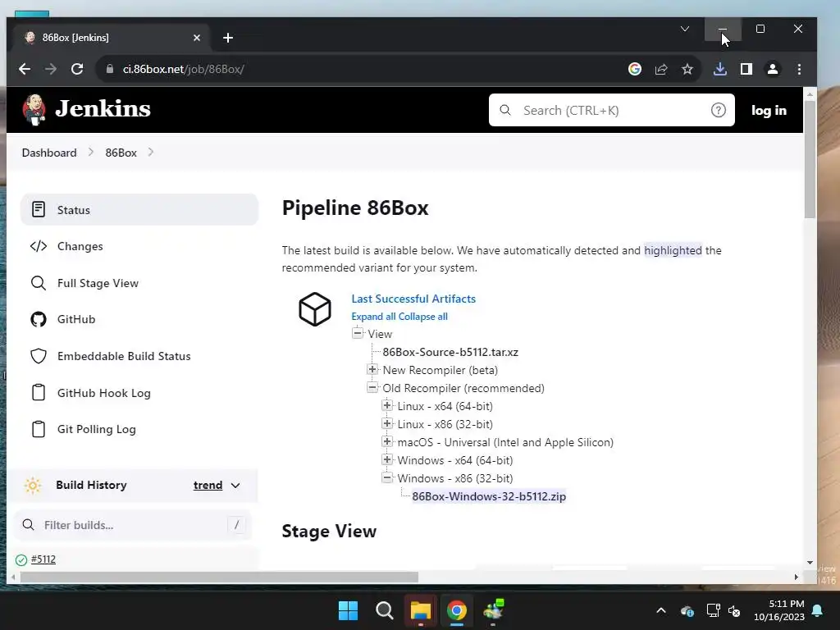Open Windows taskbar Search
Screen dimensions: 840x630
(x=384, y=610)
